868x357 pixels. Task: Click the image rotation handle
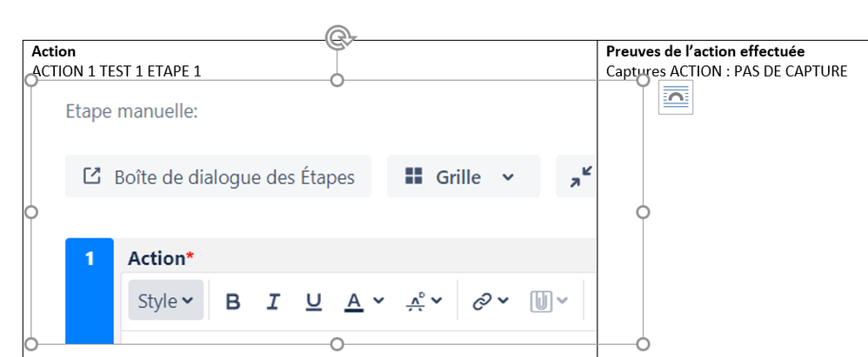pos(337,37)
